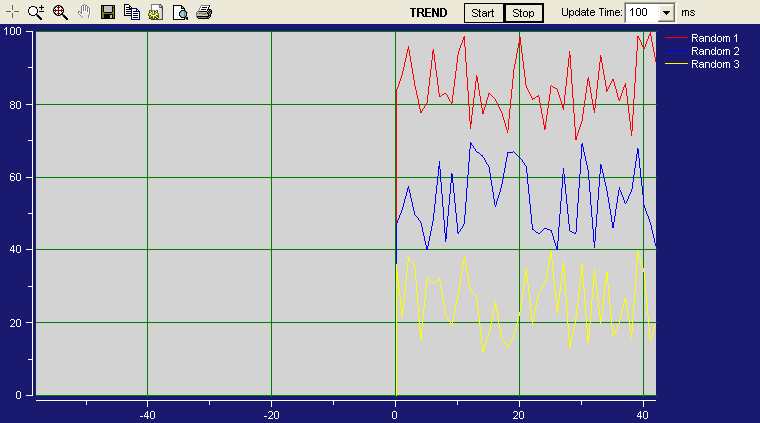
Task: Open the chart properties gear icon
Action: coord(156,13)
